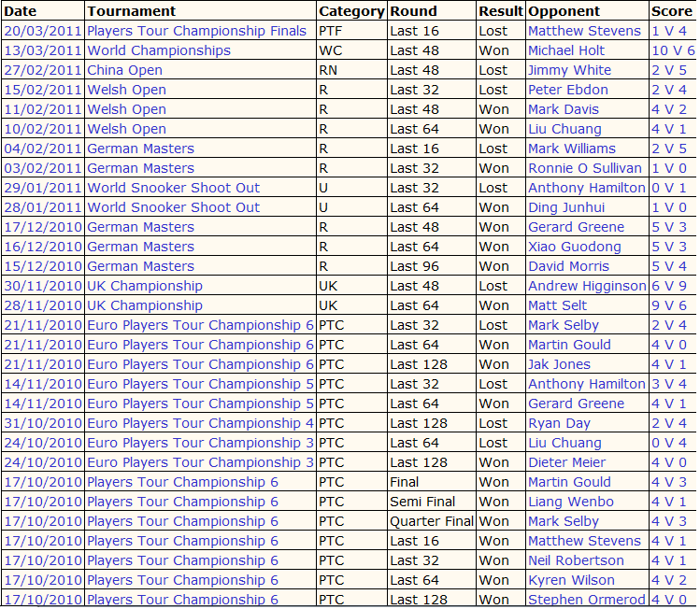Click opponent Kyren Wilson
Viewport: 700px width, 609px height.
571,580
